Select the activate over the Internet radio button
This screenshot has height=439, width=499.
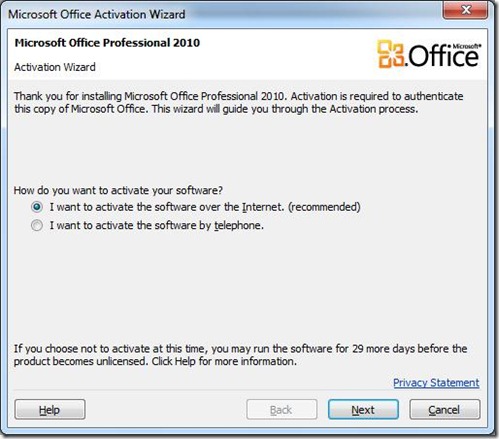37,207
